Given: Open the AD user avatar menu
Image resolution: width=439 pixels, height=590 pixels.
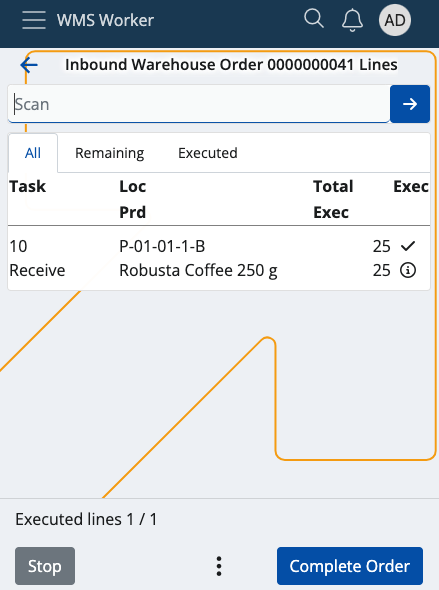Looking at the screenshot, I should [395, 20].
